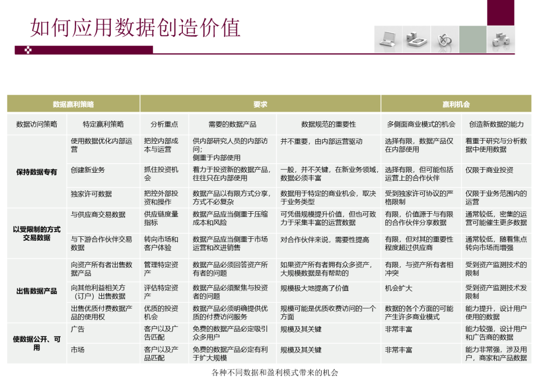Select the 创造新数据的能力 column header

(496, 124)
